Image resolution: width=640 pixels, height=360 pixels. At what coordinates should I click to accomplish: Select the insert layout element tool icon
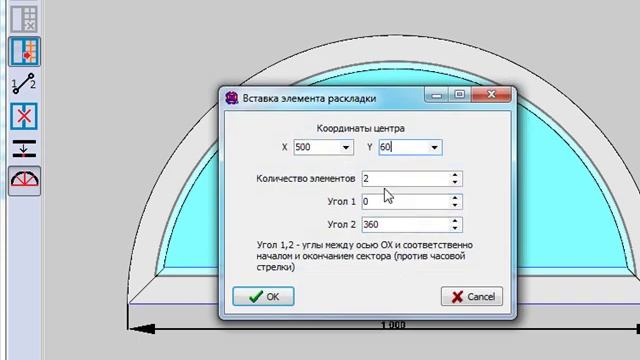24,51
